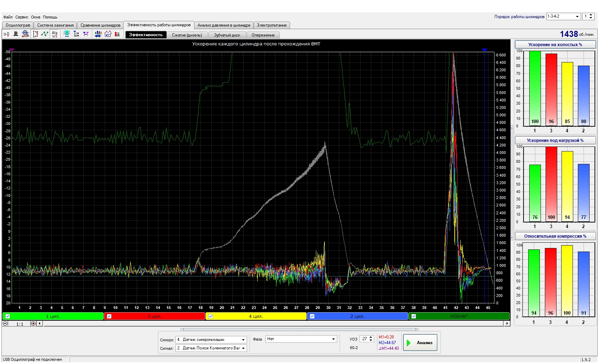602x364 pixels.
Task: Click the 1438 об./мин. RPM readout
Action: coord(577,34)
